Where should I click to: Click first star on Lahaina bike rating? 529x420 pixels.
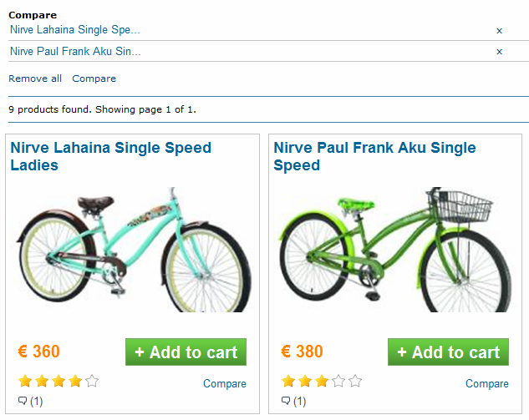click(x=25, y=382)
